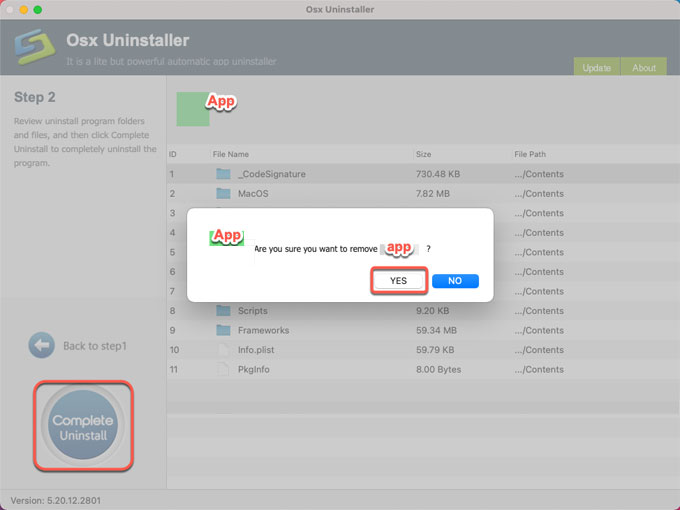Open the Update button in header
This screenshot has height=510, width=680.
(597, 67)
